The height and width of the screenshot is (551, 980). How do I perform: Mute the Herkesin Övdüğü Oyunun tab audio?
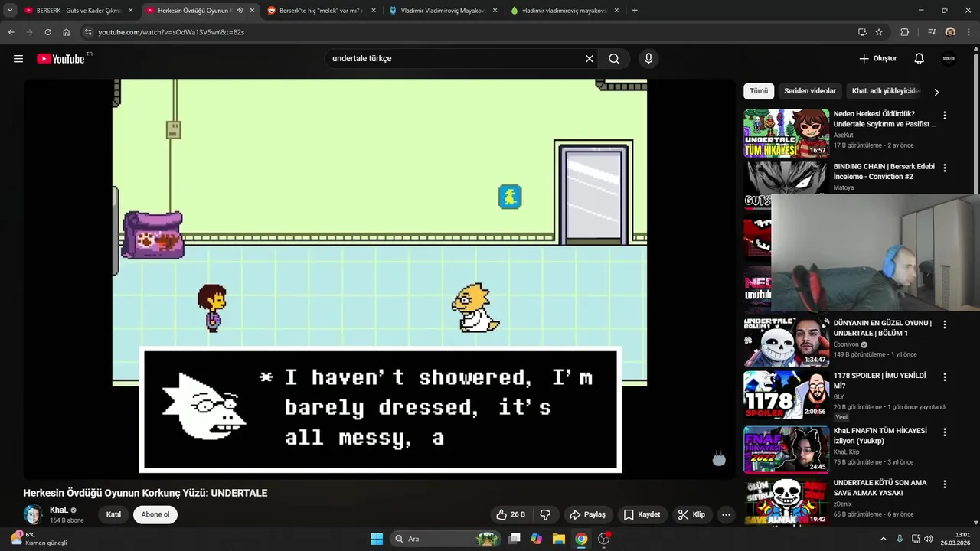240,11
